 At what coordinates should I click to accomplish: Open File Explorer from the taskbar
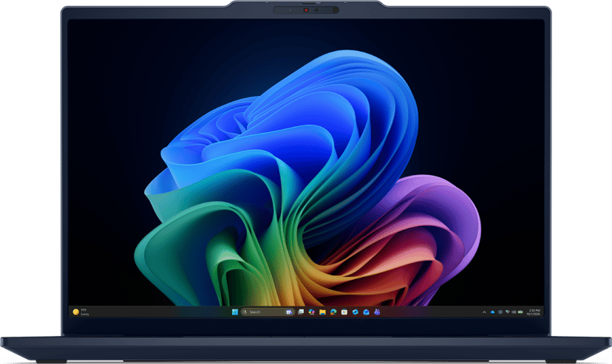pos(322,312)
